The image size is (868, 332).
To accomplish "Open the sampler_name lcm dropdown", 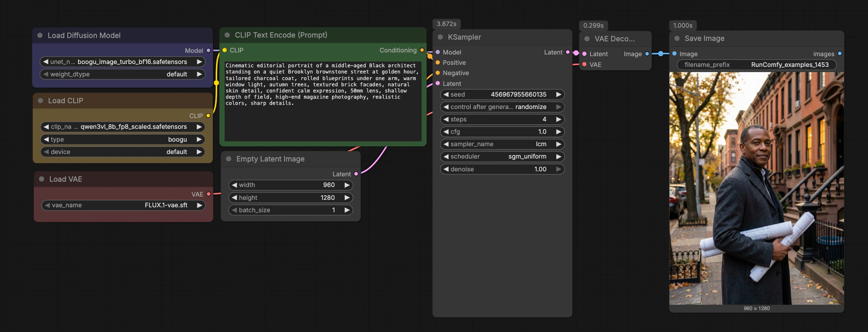I will pyautogui.click(x=502, y=144).
